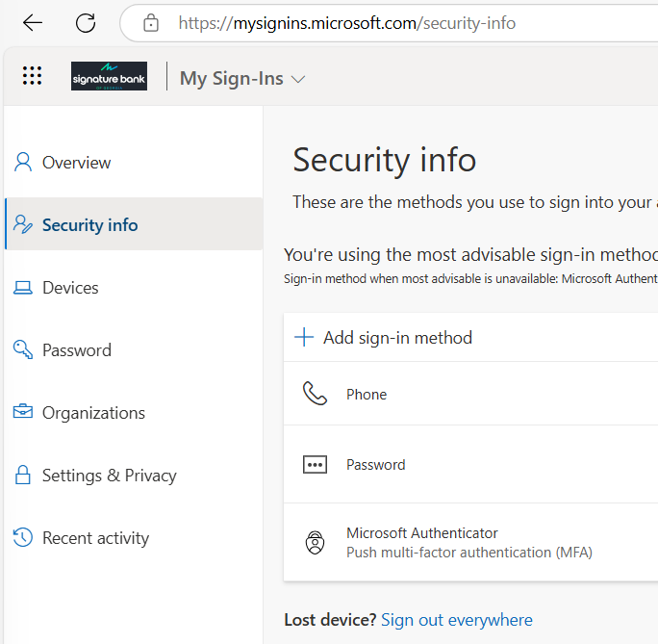Screen dimensions: 658x644
Task: Click the Overview person icon
Action: tap(23, 162)
